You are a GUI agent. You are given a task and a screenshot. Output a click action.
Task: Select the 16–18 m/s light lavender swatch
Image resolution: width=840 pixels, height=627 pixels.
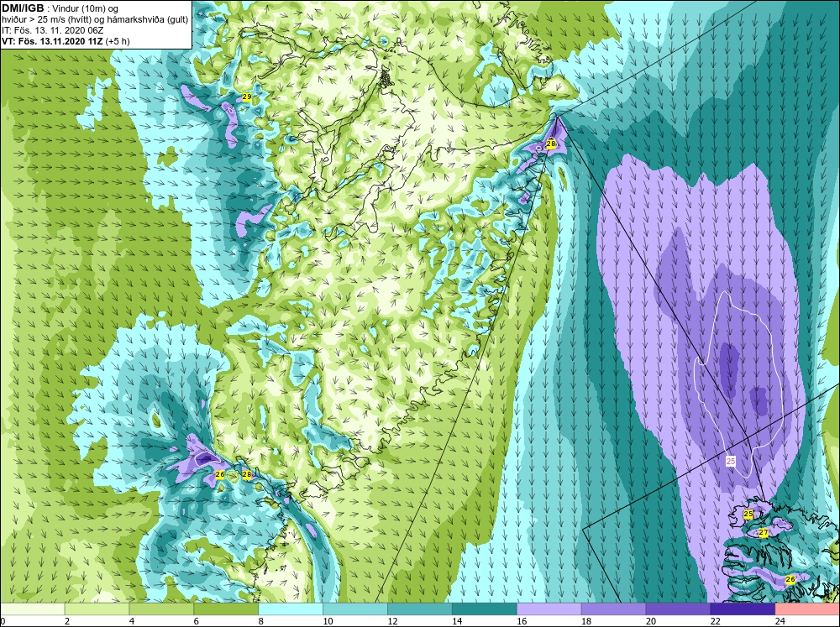pos(549,609)
